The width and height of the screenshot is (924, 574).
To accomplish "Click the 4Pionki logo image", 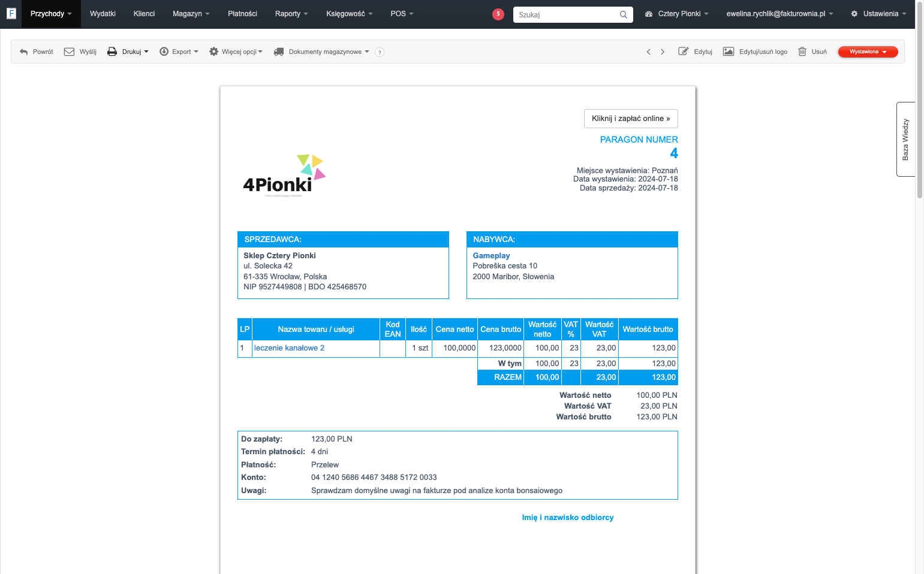I will 284,176.
